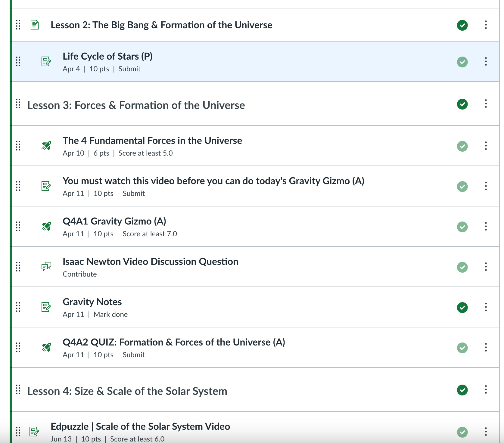Click the drag handle for Lesson 4: Size & Scale header
This screenshot has width=504, height=443.
[x=18, y=389]
